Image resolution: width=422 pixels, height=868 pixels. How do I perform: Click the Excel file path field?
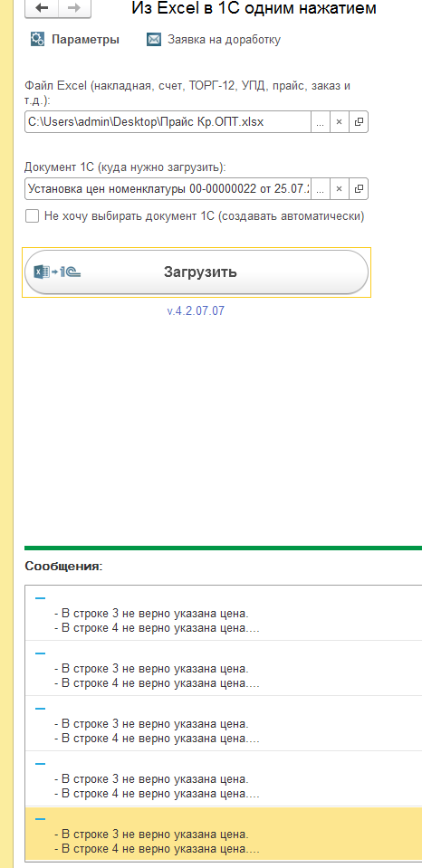coord(168,122)
